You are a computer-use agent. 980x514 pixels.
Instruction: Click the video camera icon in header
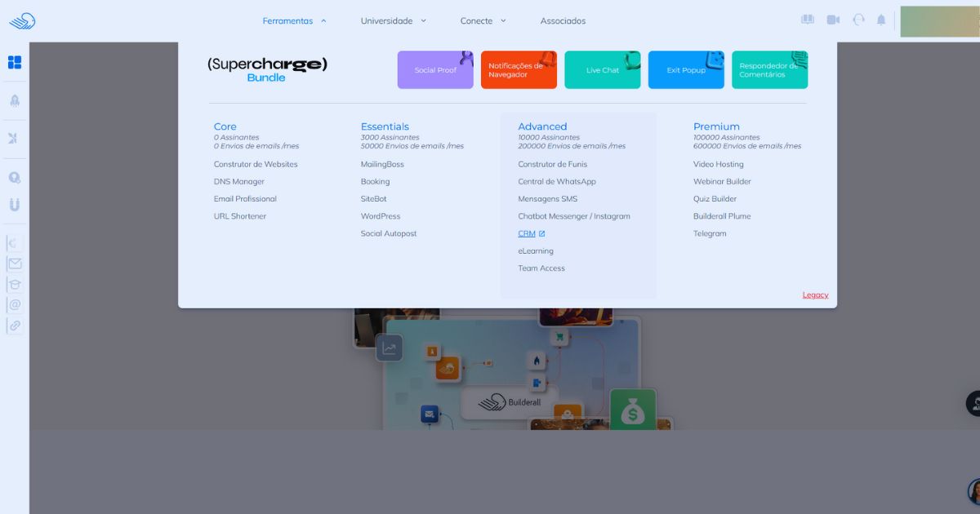(x=833, y=20)
